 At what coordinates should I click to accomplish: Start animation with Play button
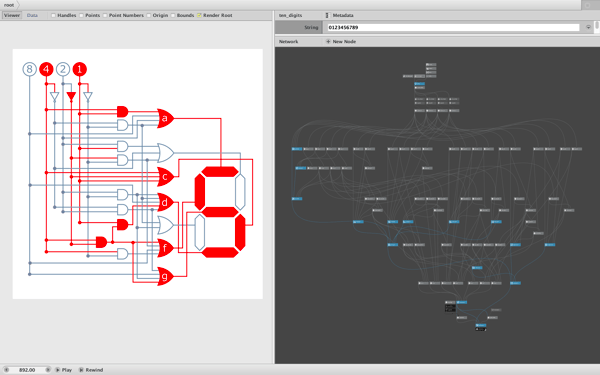[x=63, y=370]
